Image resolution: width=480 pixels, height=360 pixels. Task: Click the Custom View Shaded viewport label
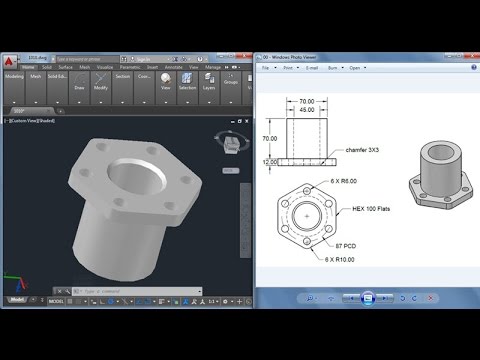(x=30, y=121)
